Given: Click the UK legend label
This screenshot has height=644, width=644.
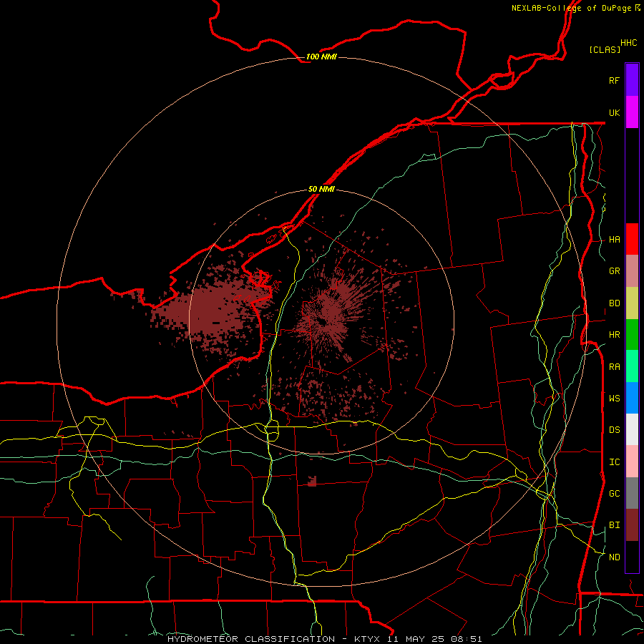Looking at the screenshot, I should 614,112.
